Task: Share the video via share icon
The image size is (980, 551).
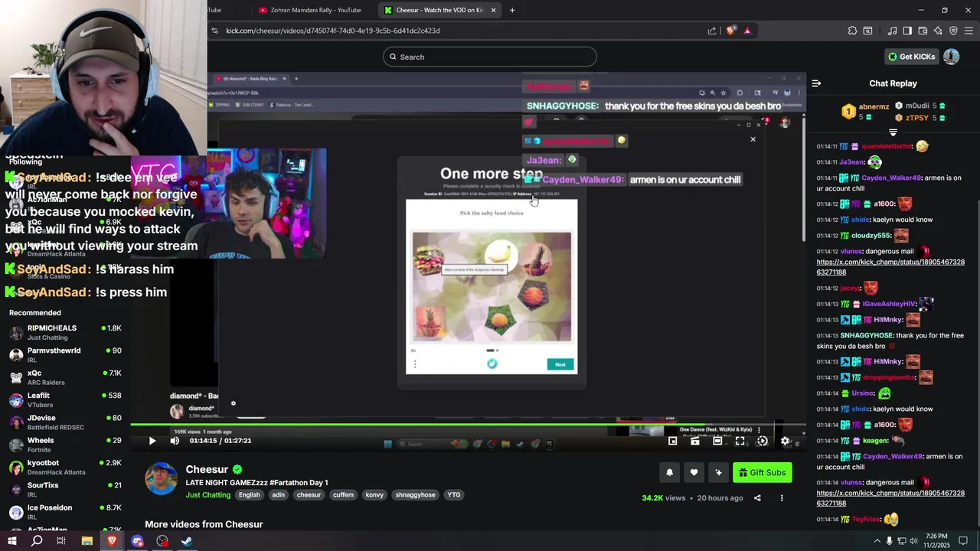Action: [x=757, y=498]
